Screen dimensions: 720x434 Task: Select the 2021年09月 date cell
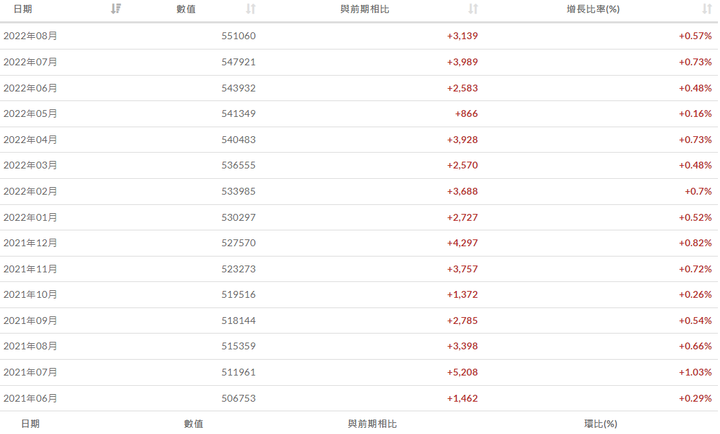[30, 321]
